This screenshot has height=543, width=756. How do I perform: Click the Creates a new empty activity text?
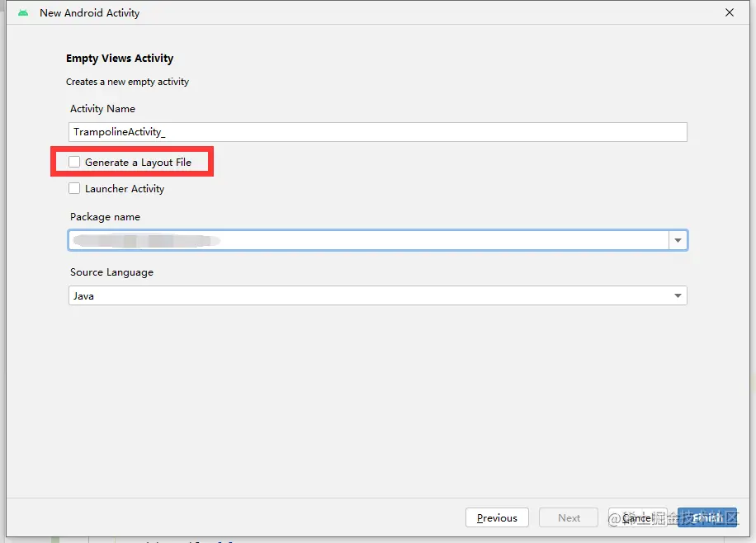click(127, 82)
